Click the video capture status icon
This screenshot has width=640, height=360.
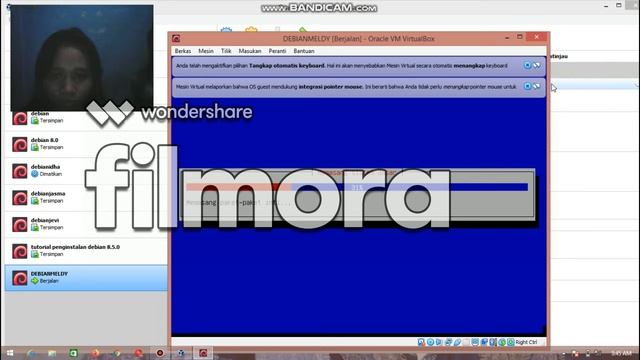pos(484,342)
